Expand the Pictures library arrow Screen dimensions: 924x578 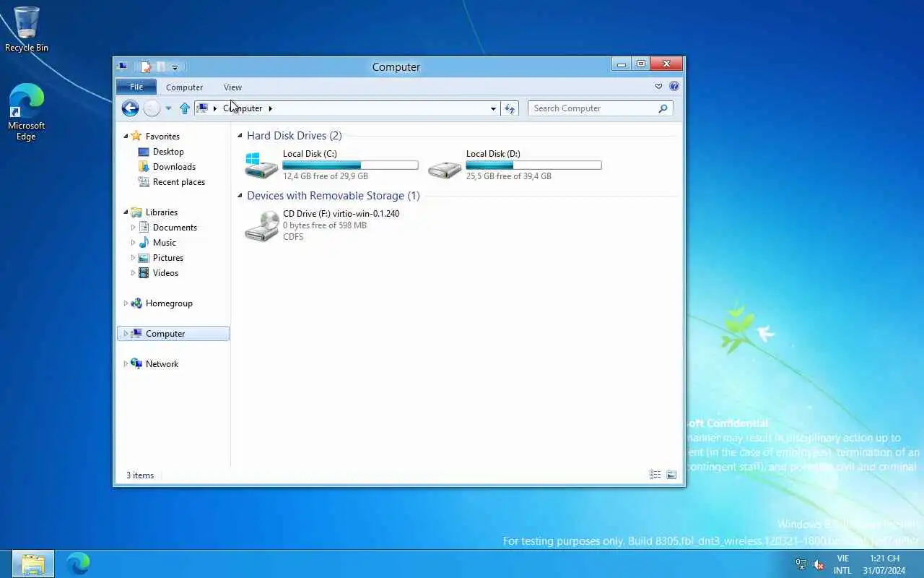(133, 258)
